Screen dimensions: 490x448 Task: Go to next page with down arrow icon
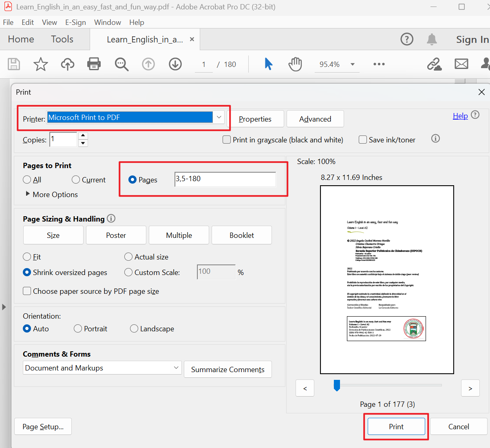175,64
